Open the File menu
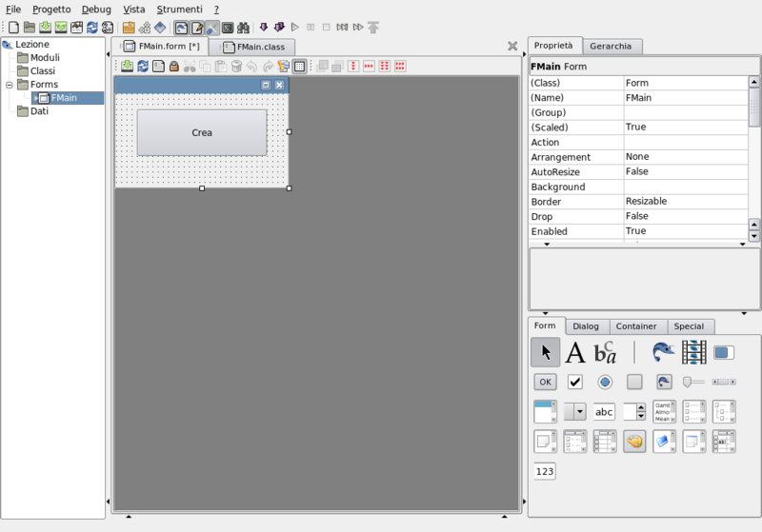This screenshot has height=532, width=762. click(x=13, y=10)
